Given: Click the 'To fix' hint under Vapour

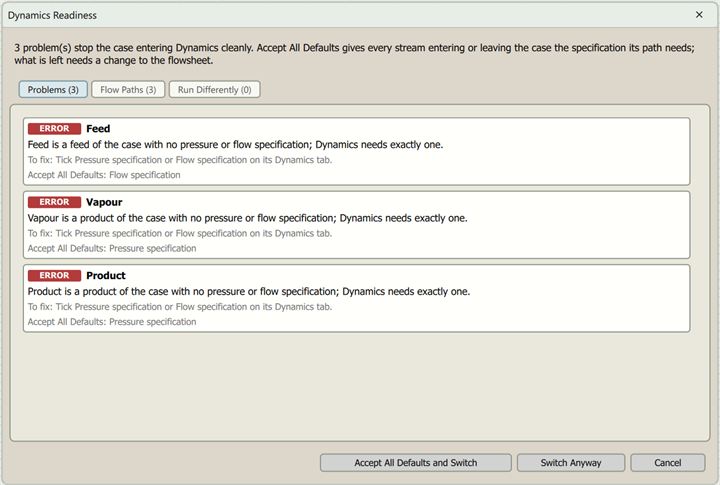Looking at the screenshot, I should (180, 233).
